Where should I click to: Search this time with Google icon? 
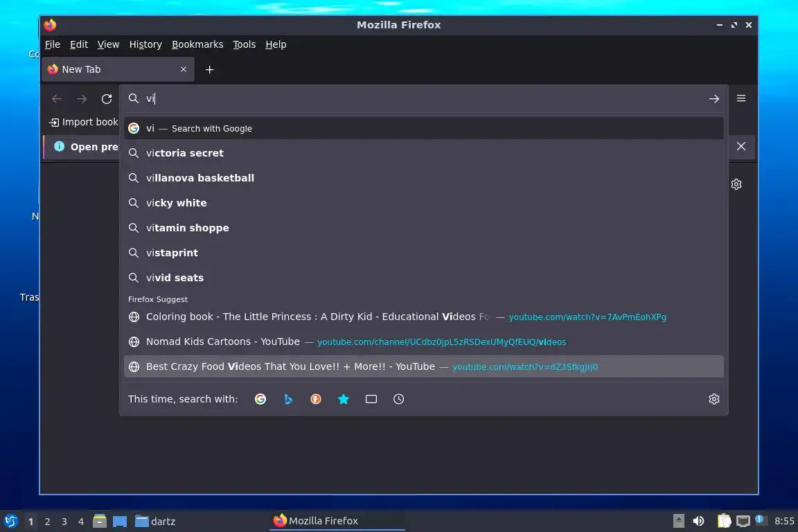pyautogui.click(x=260, y=399)
